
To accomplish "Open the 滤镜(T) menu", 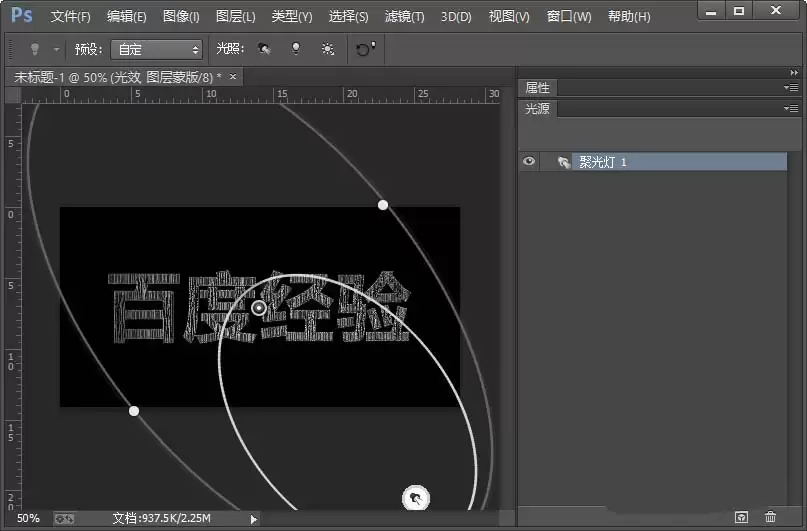I will point(405,16).
